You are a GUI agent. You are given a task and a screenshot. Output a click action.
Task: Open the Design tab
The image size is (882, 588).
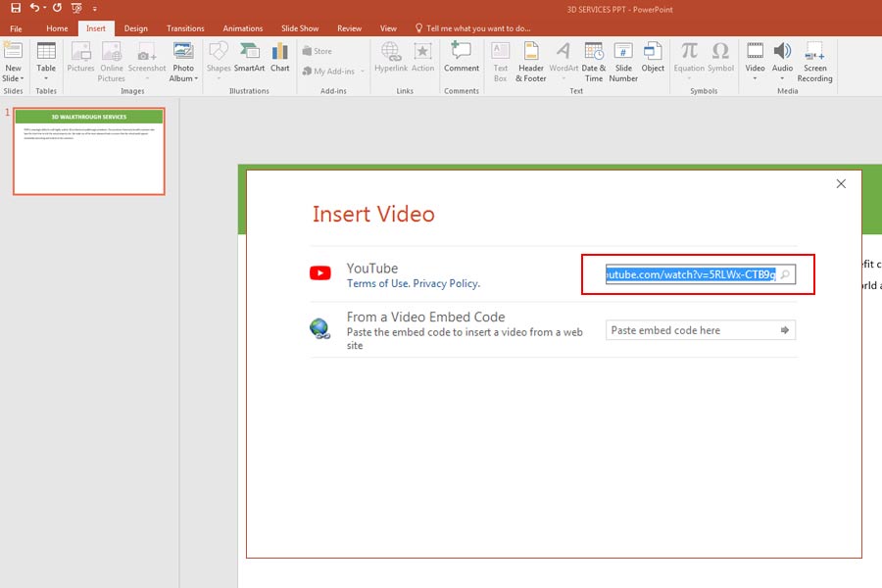(x=135, y=28)
